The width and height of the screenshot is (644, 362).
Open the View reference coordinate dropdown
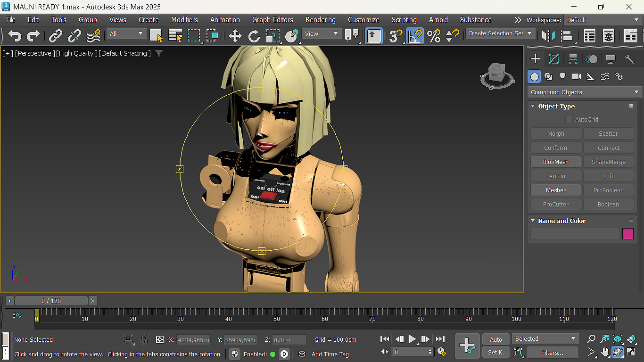pos(322,33)
